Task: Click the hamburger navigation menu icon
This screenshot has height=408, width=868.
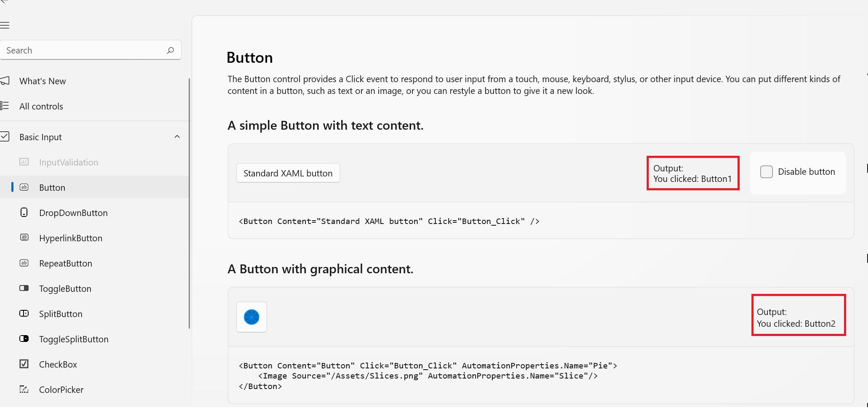Action: pos(5,25)
